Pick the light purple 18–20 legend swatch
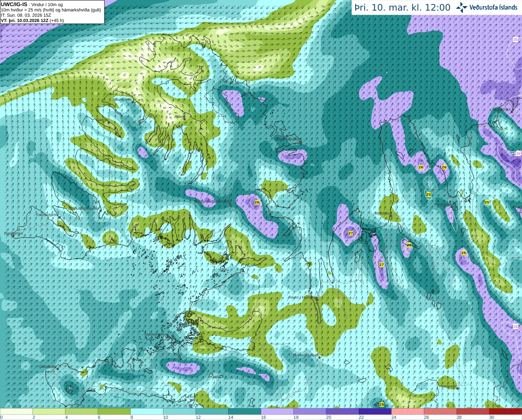The image size is (522, 420). point(310,411)
